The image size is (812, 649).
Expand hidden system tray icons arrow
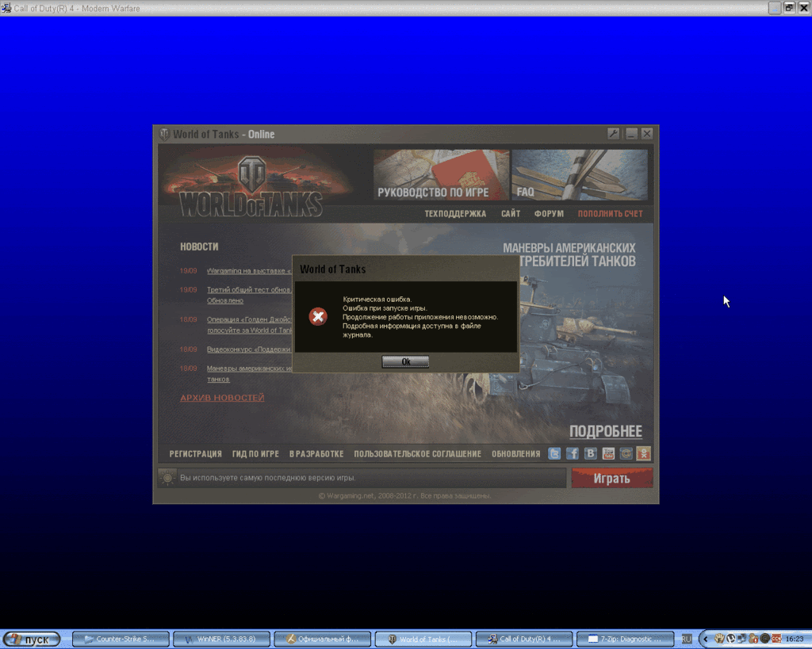704,639
